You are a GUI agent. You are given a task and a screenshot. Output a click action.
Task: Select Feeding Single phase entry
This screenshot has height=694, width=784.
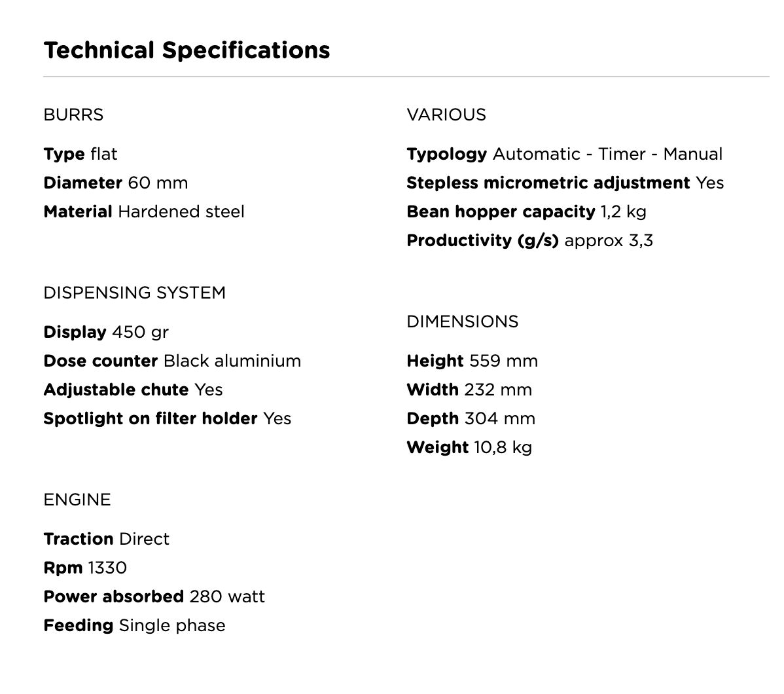pos(135,625)
